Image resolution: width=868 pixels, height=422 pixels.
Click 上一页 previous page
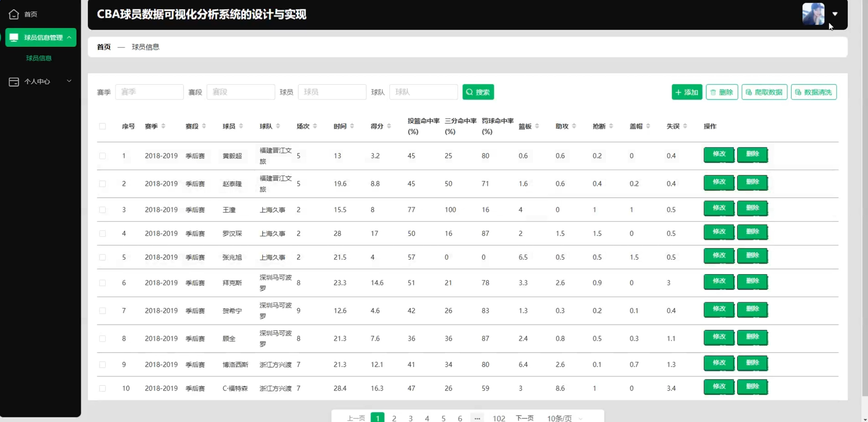pyautogui.click(x=356, y=418)
